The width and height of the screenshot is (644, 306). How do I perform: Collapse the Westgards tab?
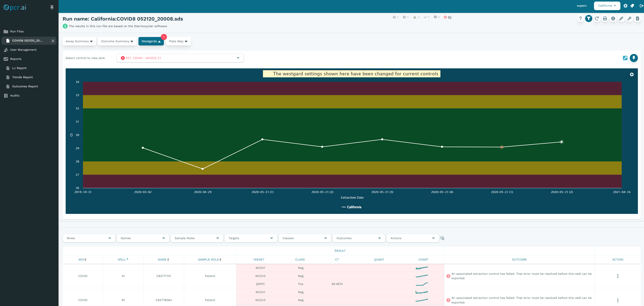click(x=151, y=41)
